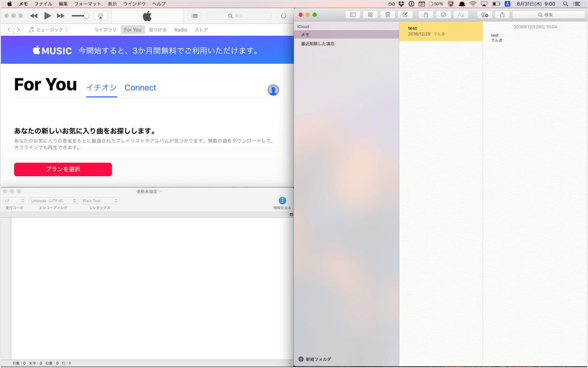Open the Connect section
The height and width of the screenshot is (368, 588).
[x=140, y=87]
